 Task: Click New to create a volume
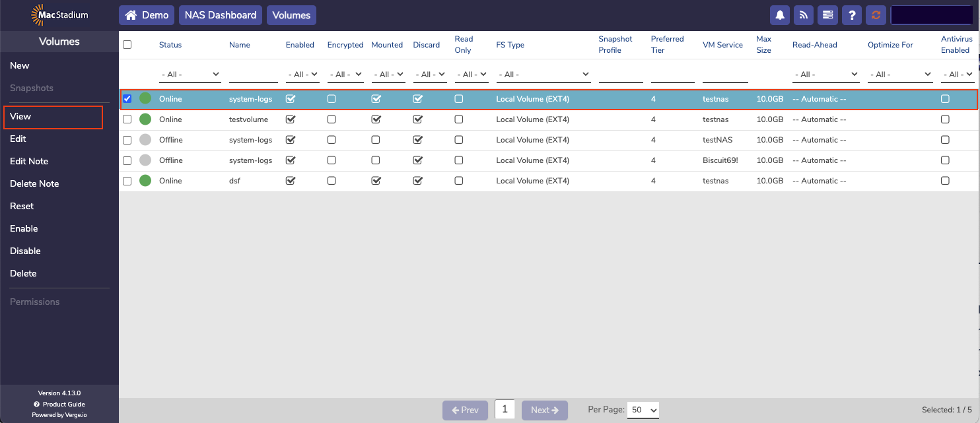(x=19, y=65)
